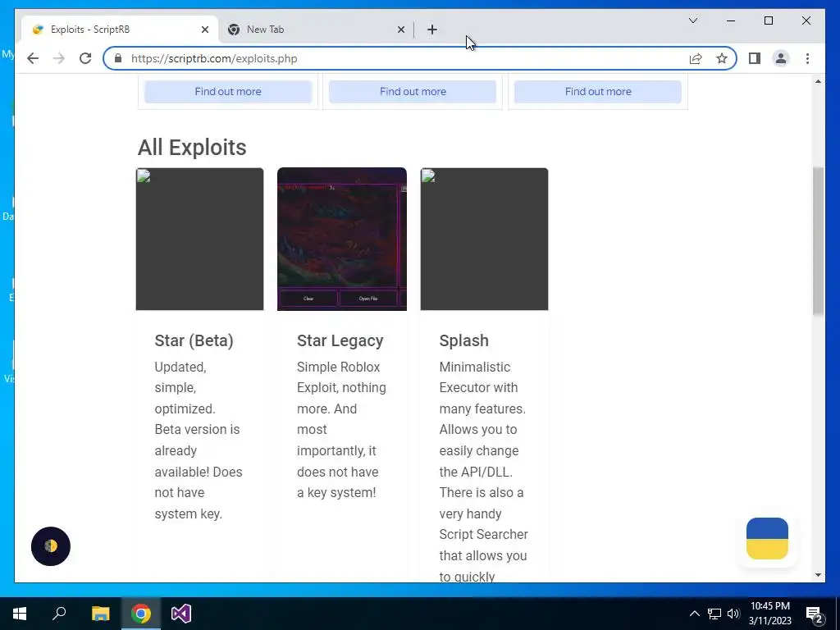Screen dimensions: 840x630
Task: Open Windows taskbar search
Action: 59,614
